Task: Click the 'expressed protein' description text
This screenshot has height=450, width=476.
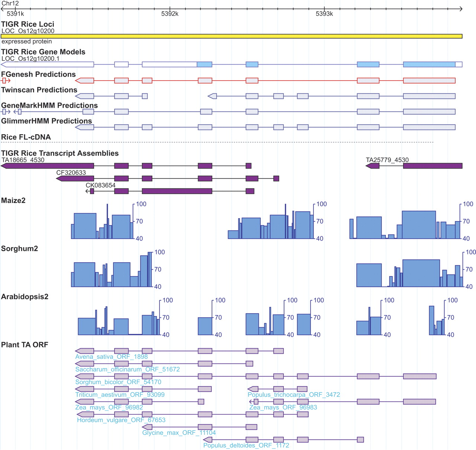Action: [27, 42]
